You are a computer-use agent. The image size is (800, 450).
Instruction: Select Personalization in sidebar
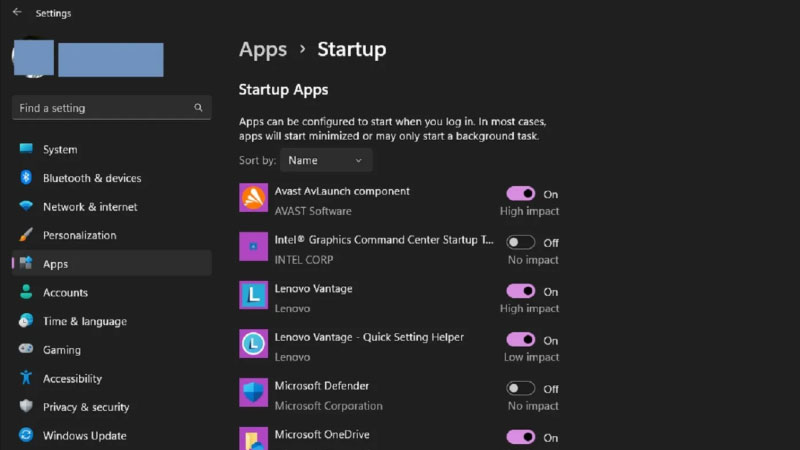(112, 235)
